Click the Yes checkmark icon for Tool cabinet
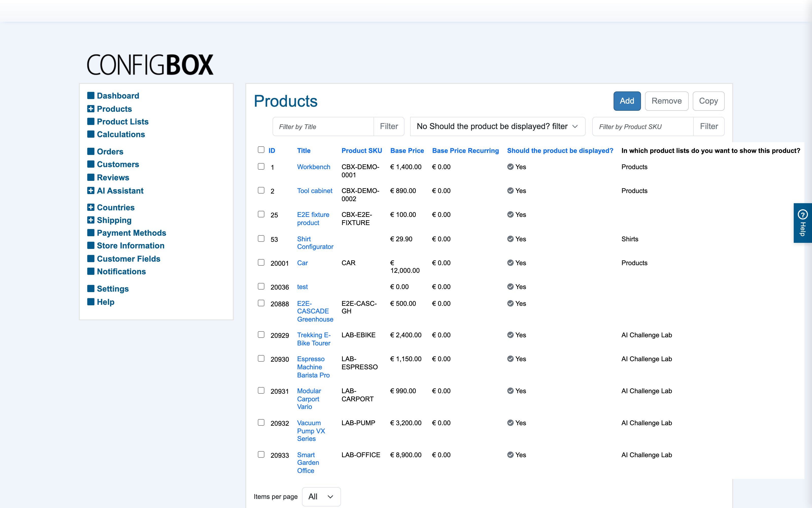This screenshot has height=508, width=812. point(510,191)
